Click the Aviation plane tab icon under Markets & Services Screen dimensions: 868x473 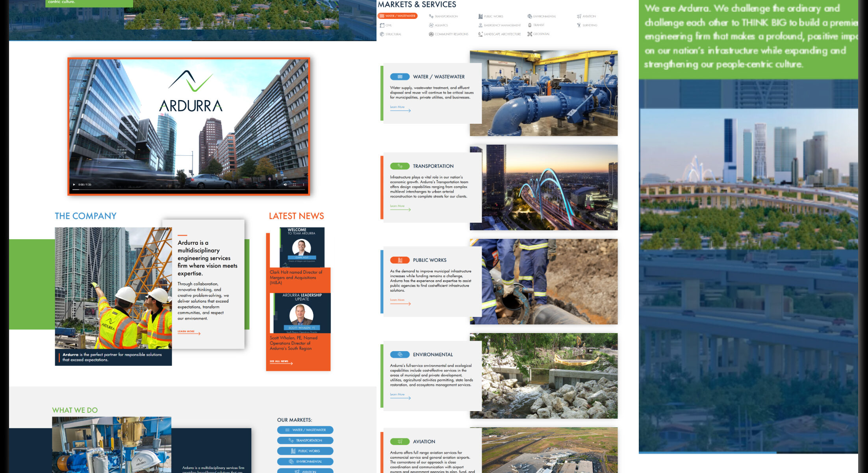(x=579, y=16)
